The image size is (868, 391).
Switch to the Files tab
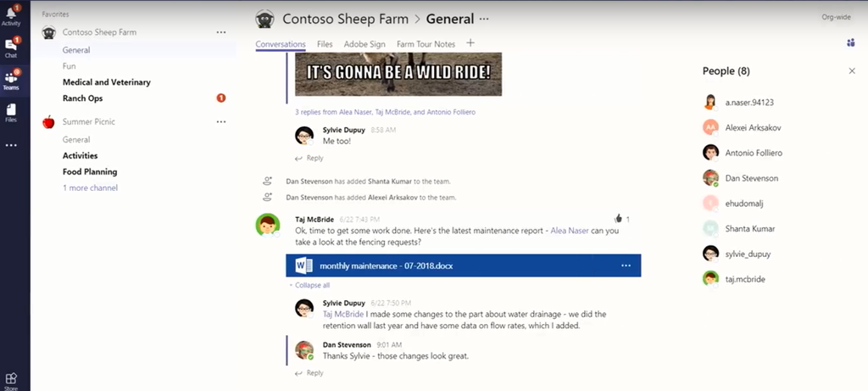point(325,44)
